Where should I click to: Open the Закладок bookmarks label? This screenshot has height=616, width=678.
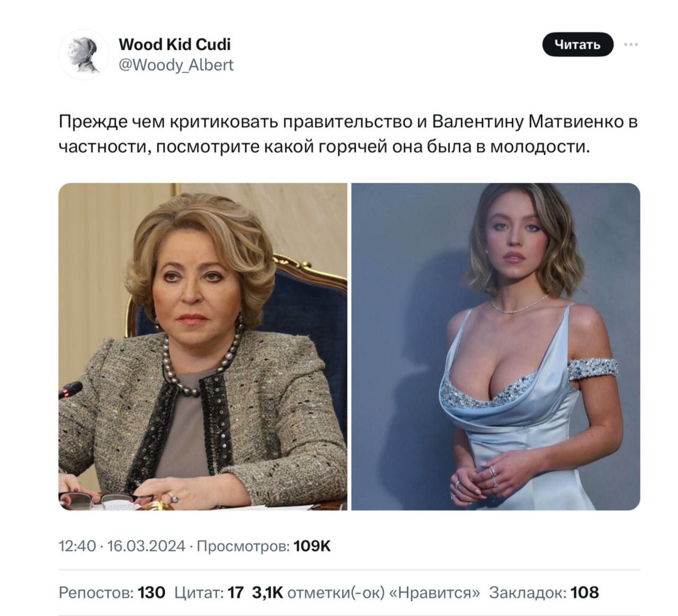coord(528,592)
